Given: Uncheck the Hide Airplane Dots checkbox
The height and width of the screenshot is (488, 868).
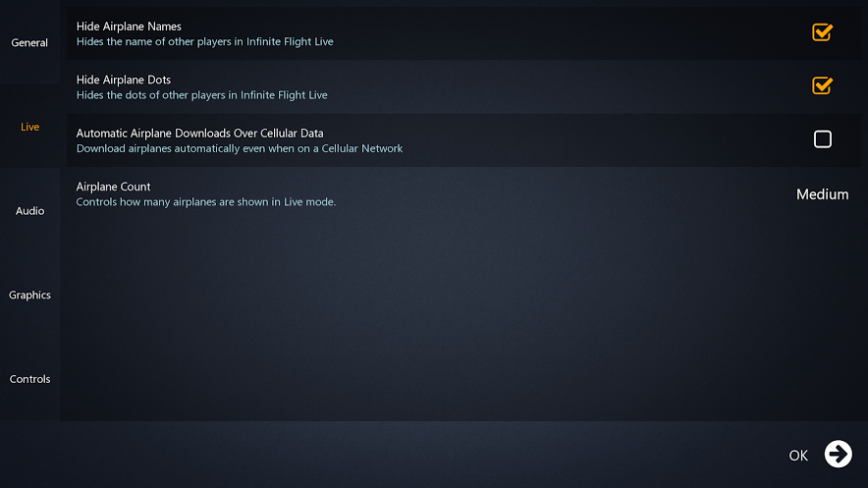Looking at the screenshot, I should pyautogui.click(x=822, y=85).
